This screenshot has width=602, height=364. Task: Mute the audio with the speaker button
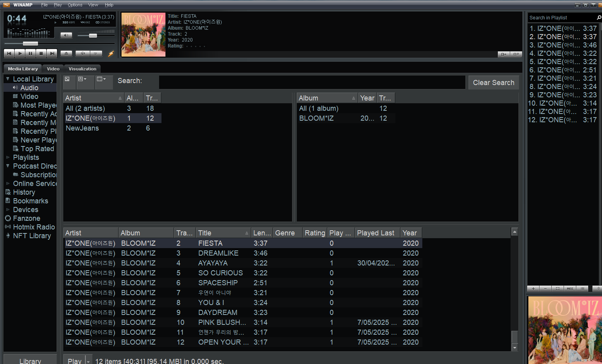[66, 35]
